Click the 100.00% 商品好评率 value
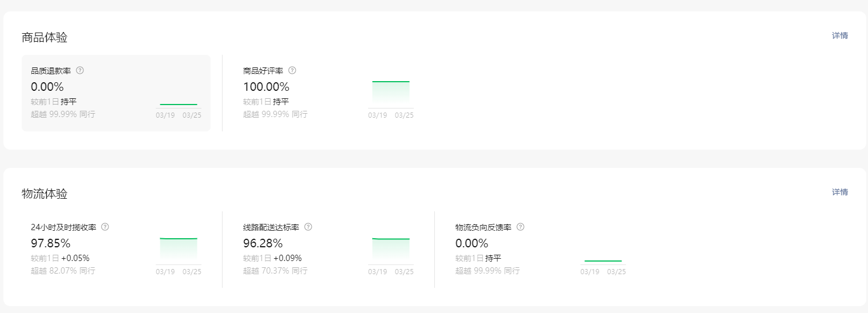The image size is (868, 313). click(x=266, y=87)
